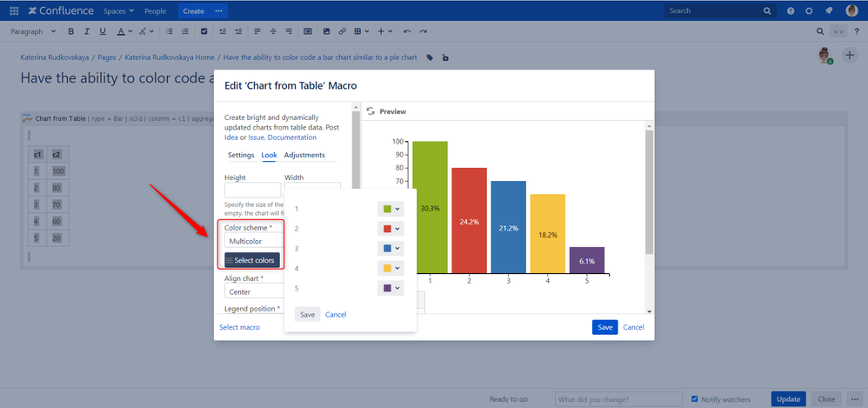This screenshot has height=408, width=868.
Task: Insert a task list checkbox
Action: [204, 31]
